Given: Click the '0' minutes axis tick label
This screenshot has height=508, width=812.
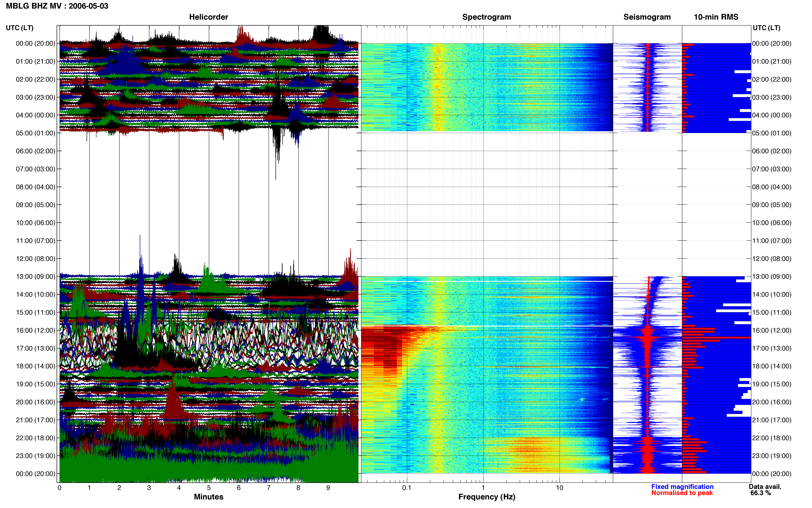Looking at the screenshot, I should pyautogui.click(x=59, y=487).
